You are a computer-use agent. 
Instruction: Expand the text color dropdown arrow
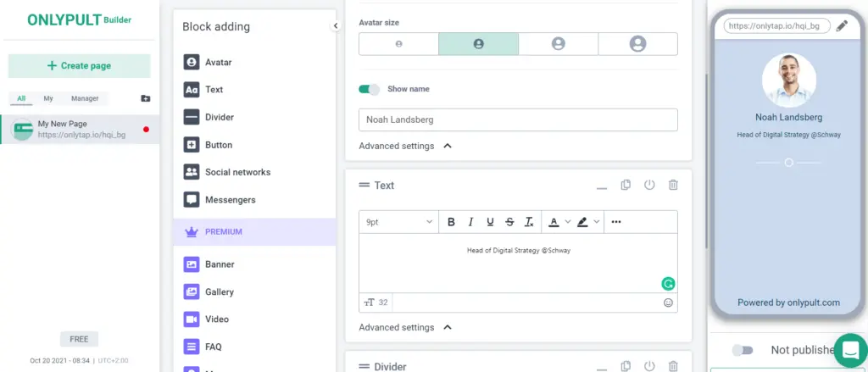(x=568, y=222)
